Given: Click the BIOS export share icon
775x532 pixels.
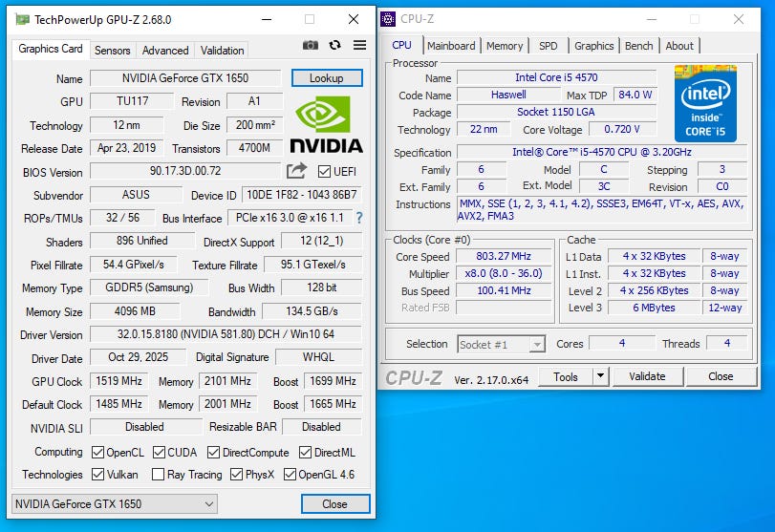Looking at the screenshot, I should point(296,171).
